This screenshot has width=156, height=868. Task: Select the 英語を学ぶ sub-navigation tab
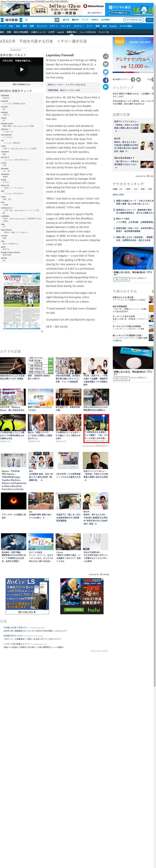tap(72, 32)
